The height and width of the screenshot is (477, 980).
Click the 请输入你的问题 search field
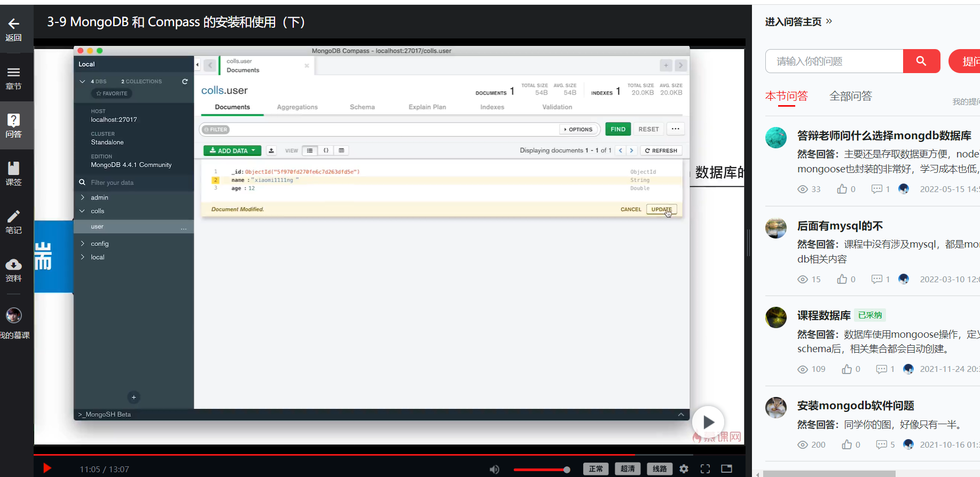pyautogui.click(x=834, y=61)
